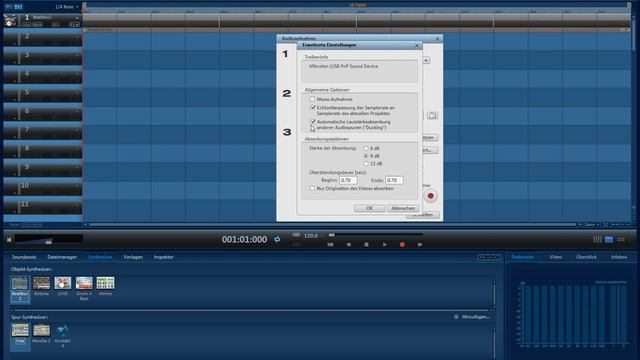Confirm with the OK button
640x360 pixels.
tap(369, 208)
